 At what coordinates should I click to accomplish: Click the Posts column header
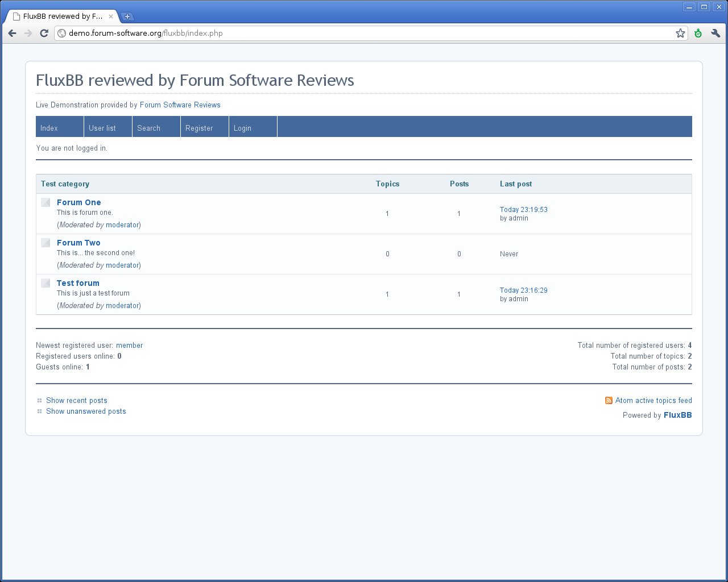[x=459, y=184]
